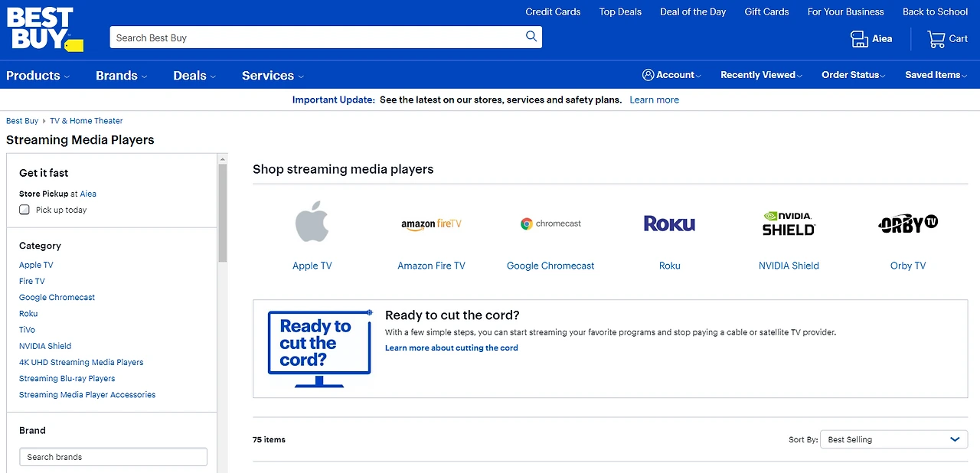Select Roku category in sidebar
The image size is (980, 473).
point(28,314)
